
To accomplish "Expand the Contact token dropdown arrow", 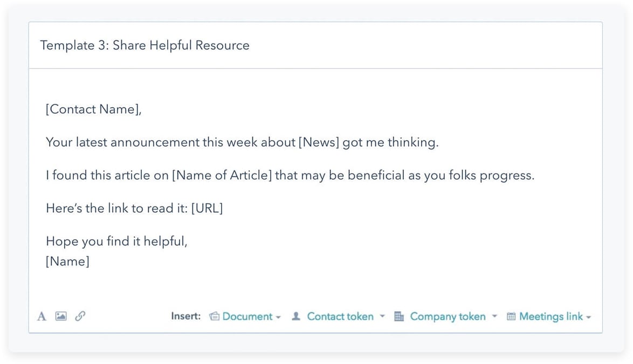I will click(382, 317).
